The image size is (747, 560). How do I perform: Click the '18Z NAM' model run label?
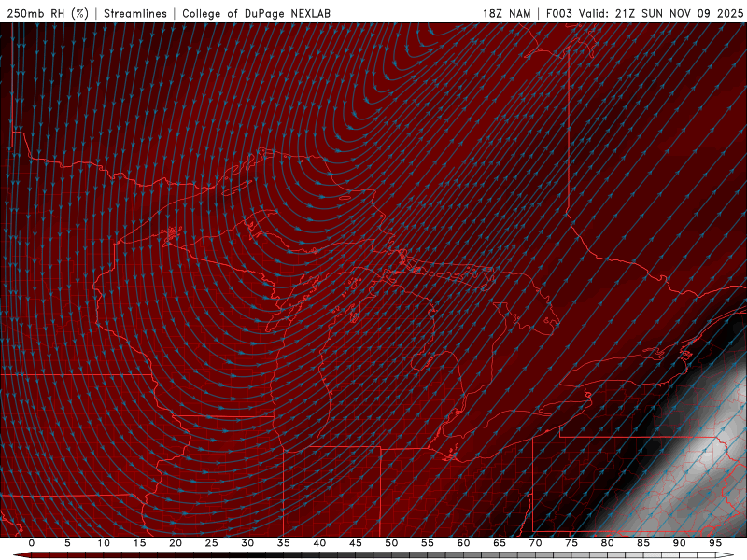click(x=506, y=13)
